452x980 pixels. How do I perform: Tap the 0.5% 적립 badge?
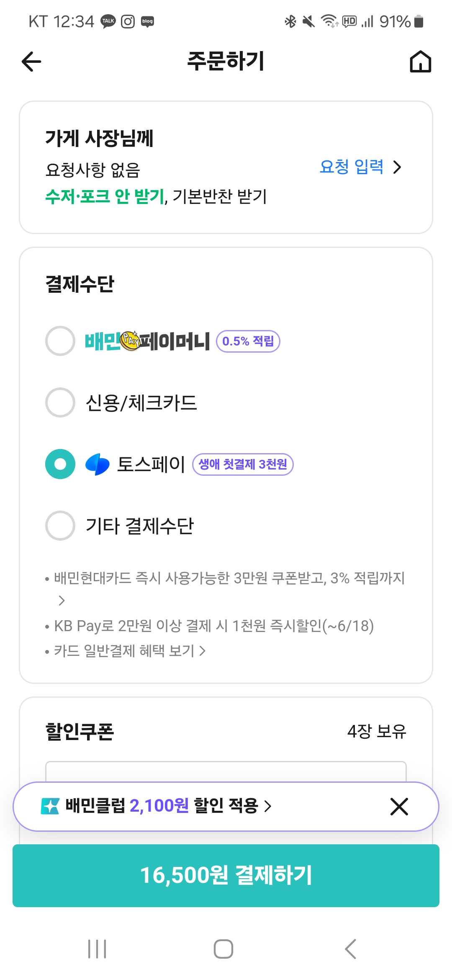(248, 341)
